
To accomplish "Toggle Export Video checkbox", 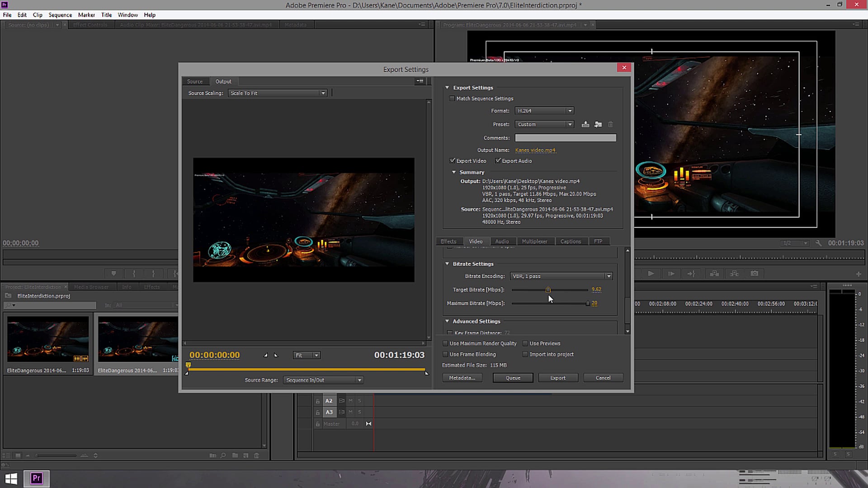I will 453,161.
